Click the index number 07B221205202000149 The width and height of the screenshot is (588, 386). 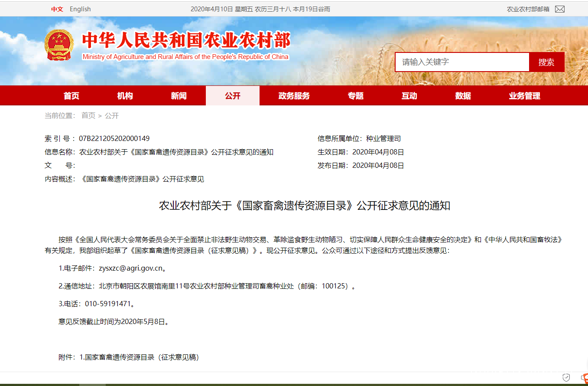(114, 139)
